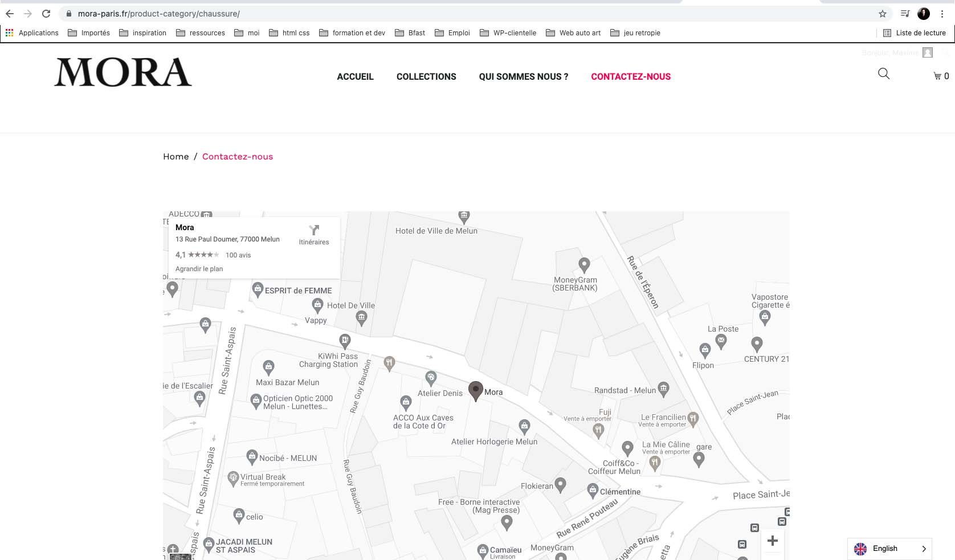Open the inspiration bookmark folder

pos(143,33)
